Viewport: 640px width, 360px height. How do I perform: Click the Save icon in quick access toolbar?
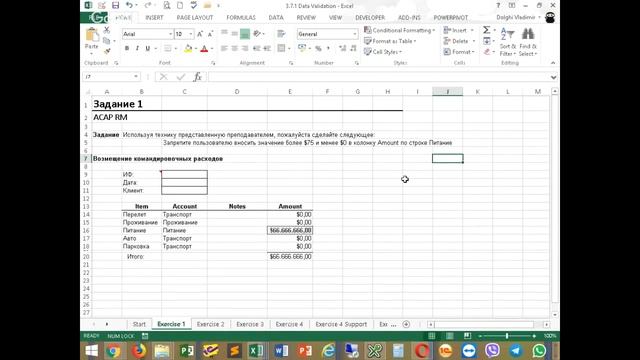[x=116, y=5]
